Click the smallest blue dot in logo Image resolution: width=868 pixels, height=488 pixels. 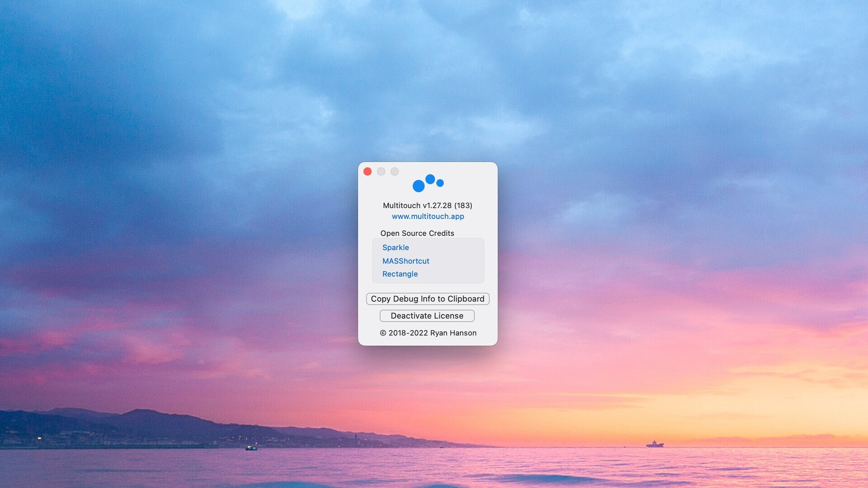pos(439,183)
